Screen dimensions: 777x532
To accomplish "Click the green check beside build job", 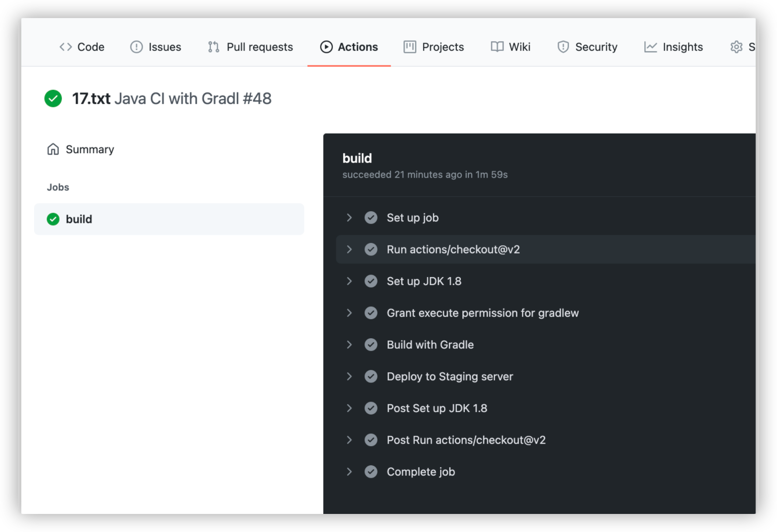I will tap(53, 219).
